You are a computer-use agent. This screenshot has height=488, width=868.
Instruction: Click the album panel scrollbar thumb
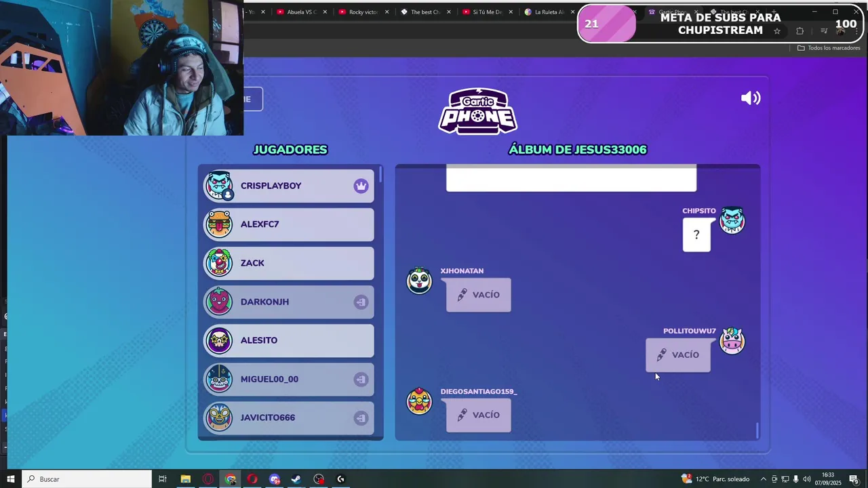coord(757,430)
